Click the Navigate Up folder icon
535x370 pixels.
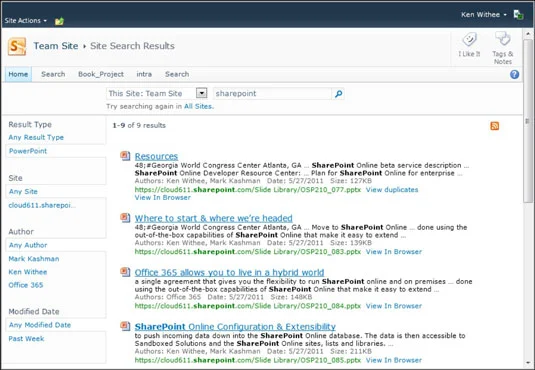click(x=59, y=21)
